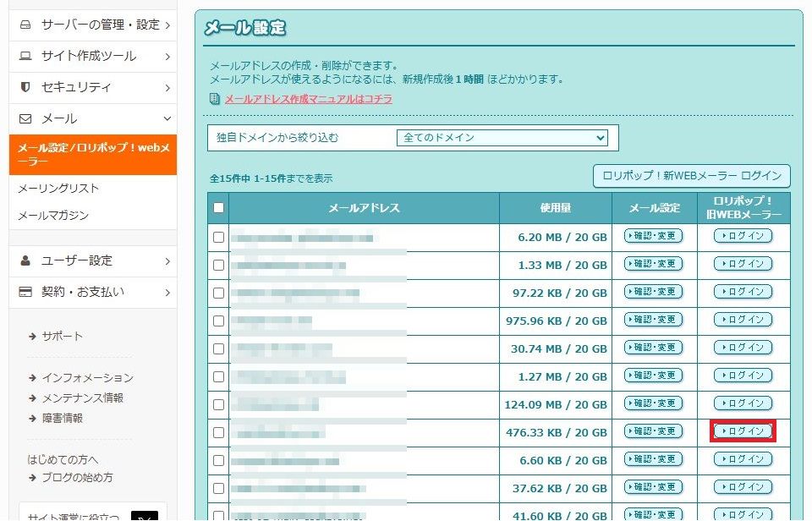Click the person icon beside ユーザー設定
The height and width of the screenshot is (521, 812).
[25, 260]
